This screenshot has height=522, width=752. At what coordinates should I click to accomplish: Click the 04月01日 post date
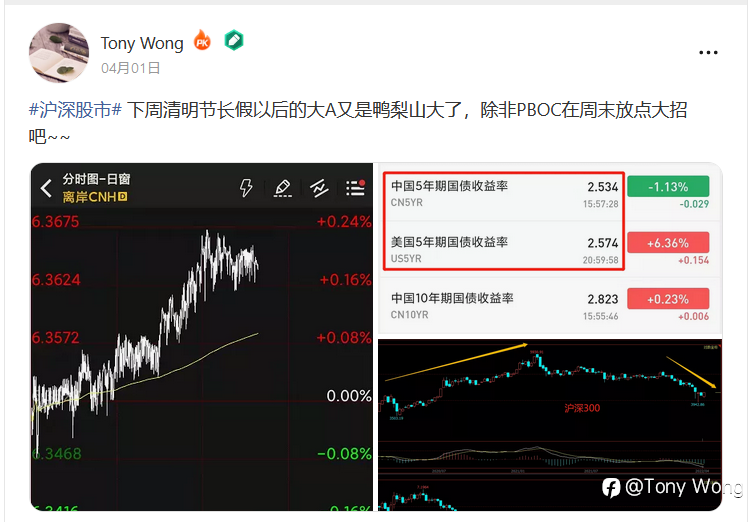(x=130, y=68)
